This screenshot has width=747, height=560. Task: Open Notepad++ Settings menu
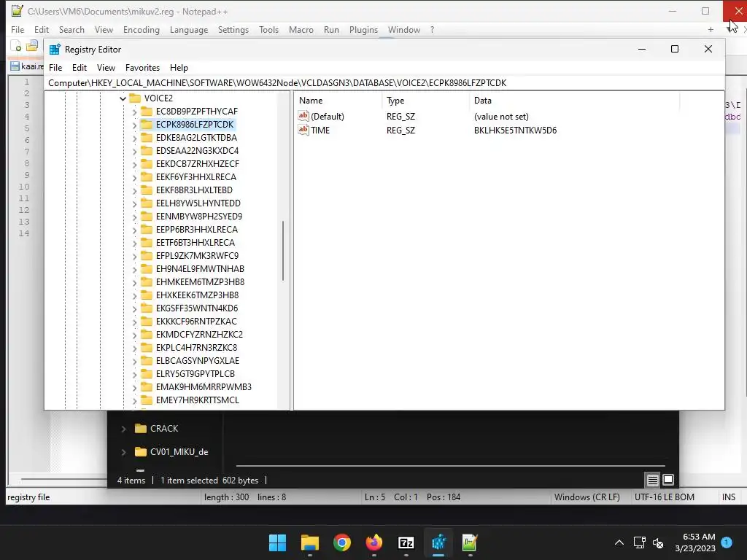tap(233, 29)
